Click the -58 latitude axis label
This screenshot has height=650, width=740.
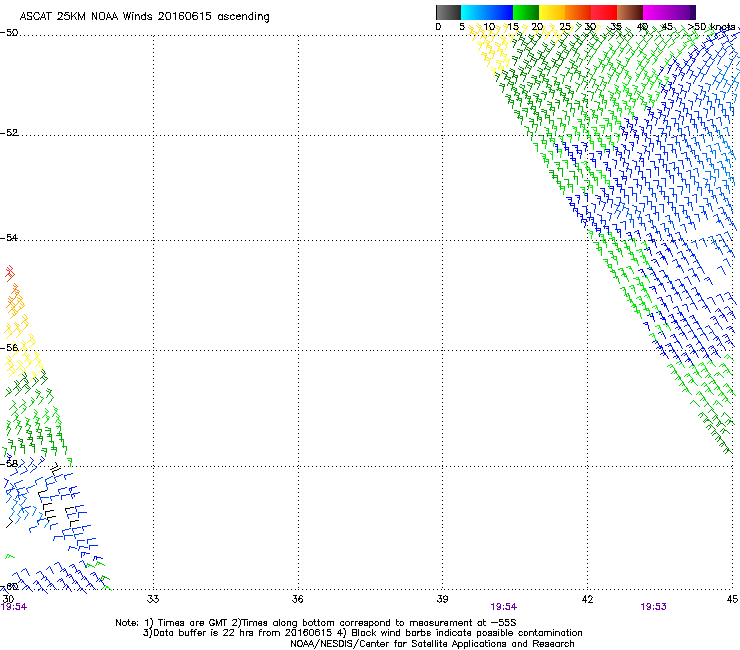click(x=9, y=464)
